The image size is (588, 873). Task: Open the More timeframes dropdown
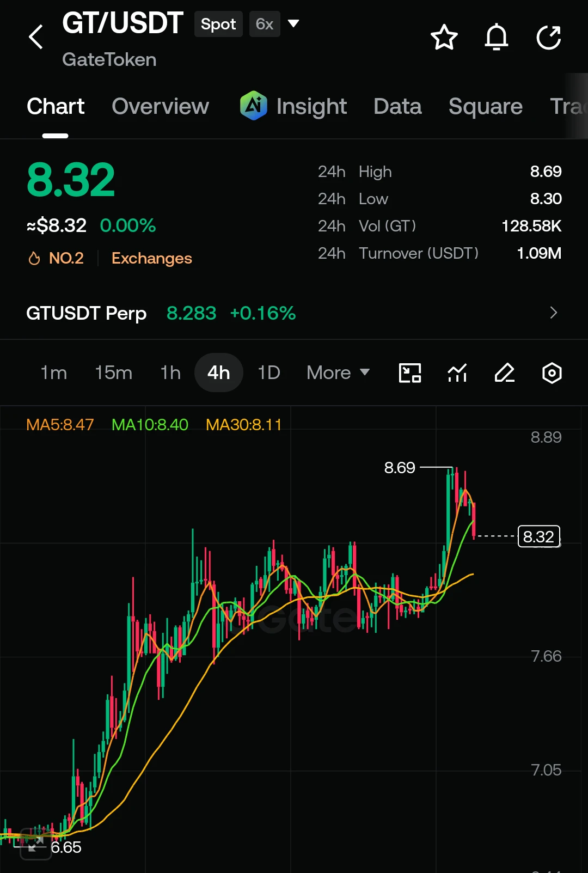click(x=338, y=373)
